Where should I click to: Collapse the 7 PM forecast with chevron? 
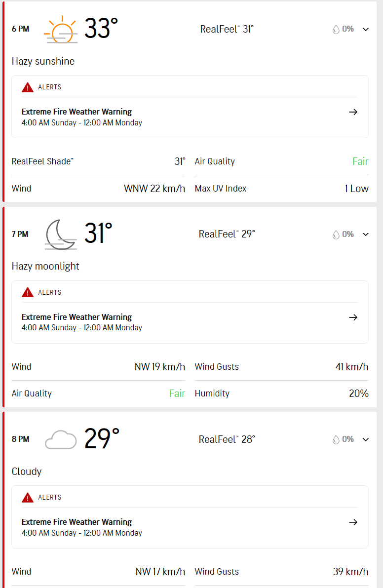[366, 235]
